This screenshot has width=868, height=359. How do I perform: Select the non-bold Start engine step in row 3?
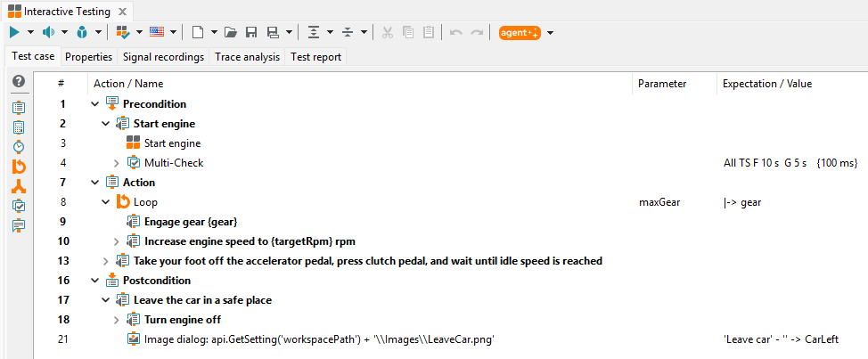172,143
